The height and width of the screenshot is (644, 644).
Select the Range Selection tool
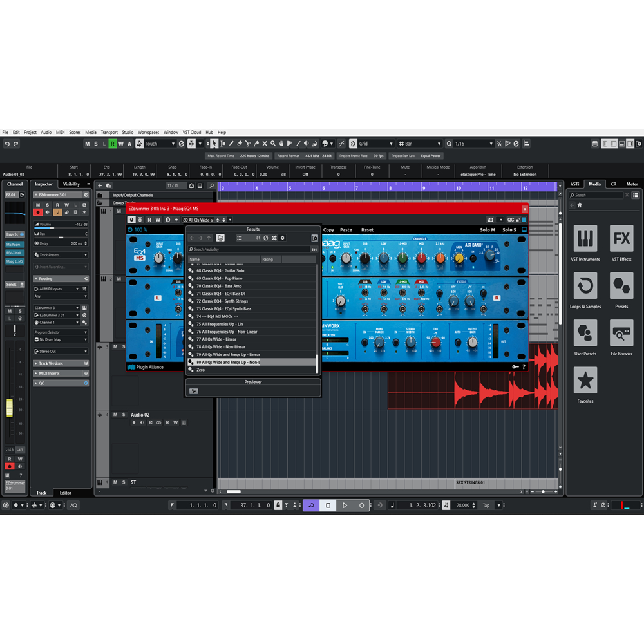point(223,144)
